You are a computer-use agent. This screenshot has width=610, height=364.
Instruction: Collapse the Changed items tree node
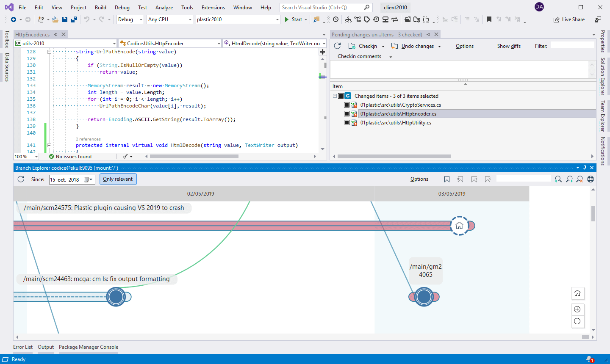tap(335, 96)
